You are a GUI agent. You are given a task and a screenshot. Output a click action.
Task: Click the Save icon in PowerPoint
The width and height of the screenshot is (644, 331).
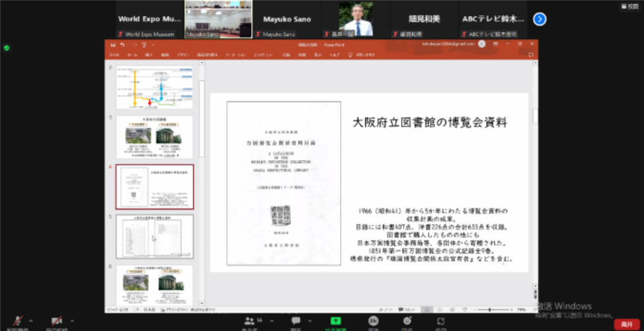click(x=113, y=45)
